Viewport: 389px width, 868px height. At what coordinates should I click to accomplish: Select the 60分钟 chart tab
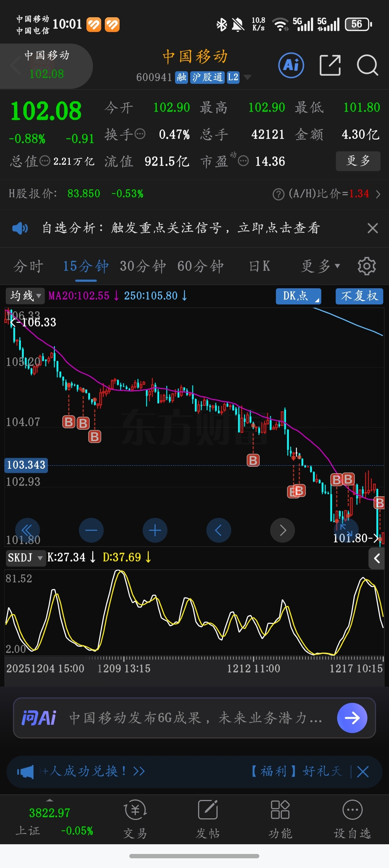200,267
